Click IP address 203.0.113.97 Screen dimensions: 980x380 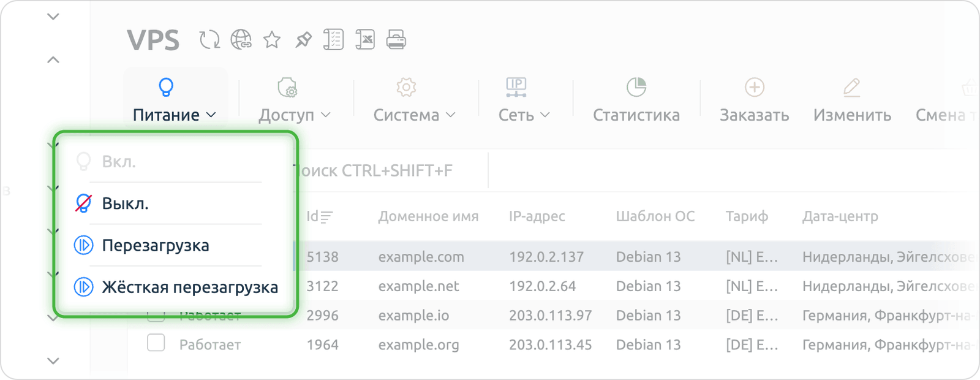pyautogui.click(x=551, y=316)
